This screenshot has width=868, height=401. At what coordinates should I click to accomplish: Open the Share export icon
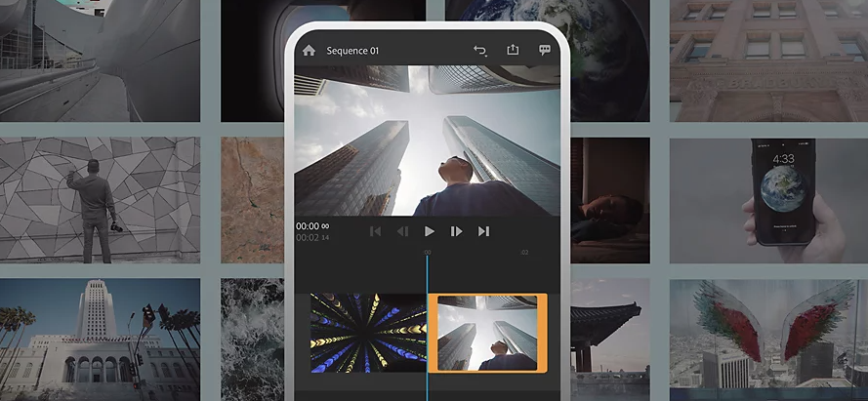(513, 51)
